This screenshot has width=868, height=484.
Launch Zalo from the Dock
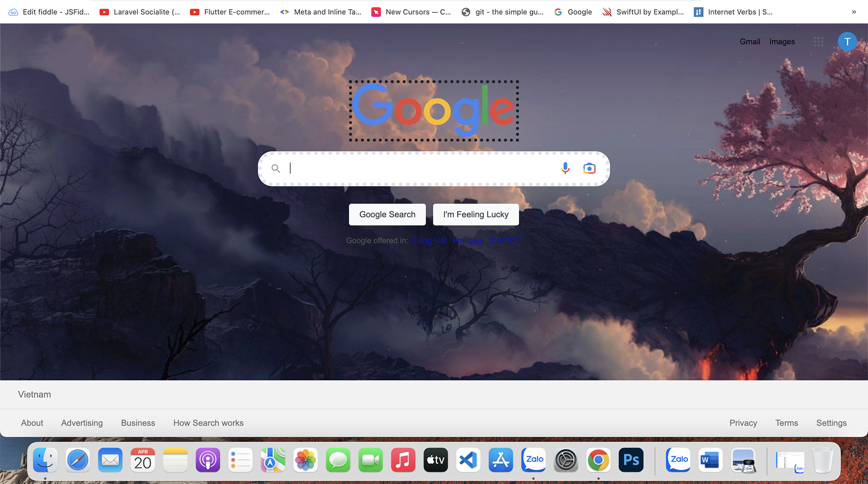point(533,460)
